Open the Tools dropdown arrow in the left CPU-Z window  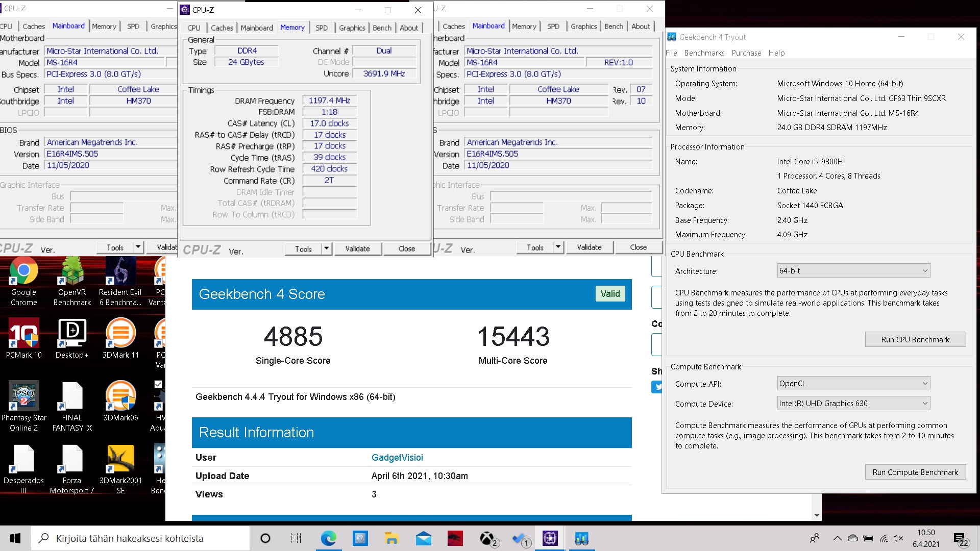(138, 247)
